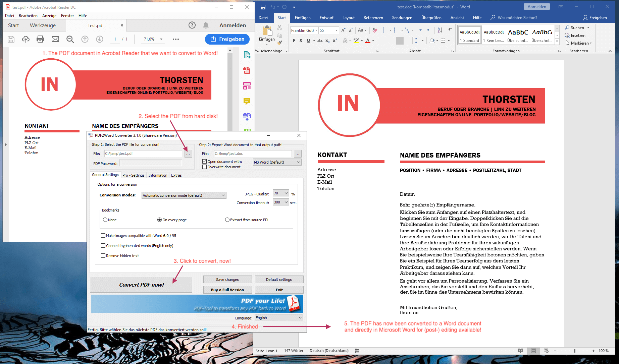Open the notifications bell in Acrobat Reader
The image size is (619, 364).
click(206, 25)
